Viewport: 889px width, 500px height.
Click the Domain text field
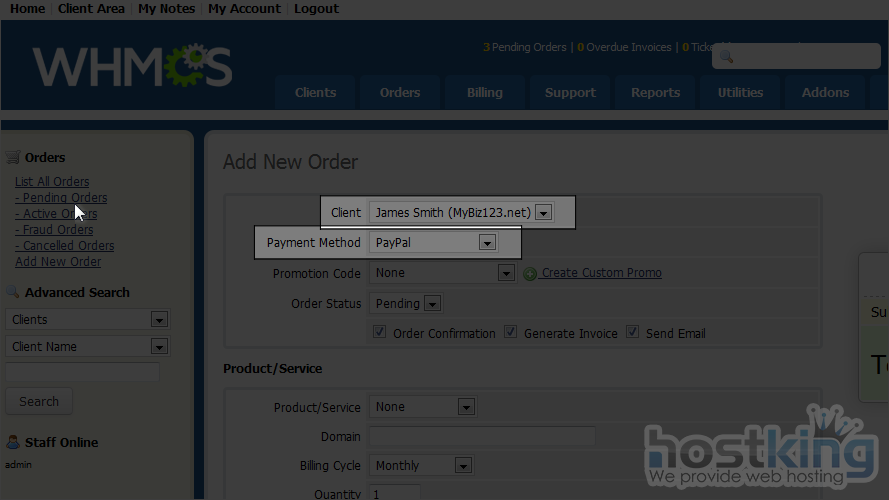coord(482,436)
